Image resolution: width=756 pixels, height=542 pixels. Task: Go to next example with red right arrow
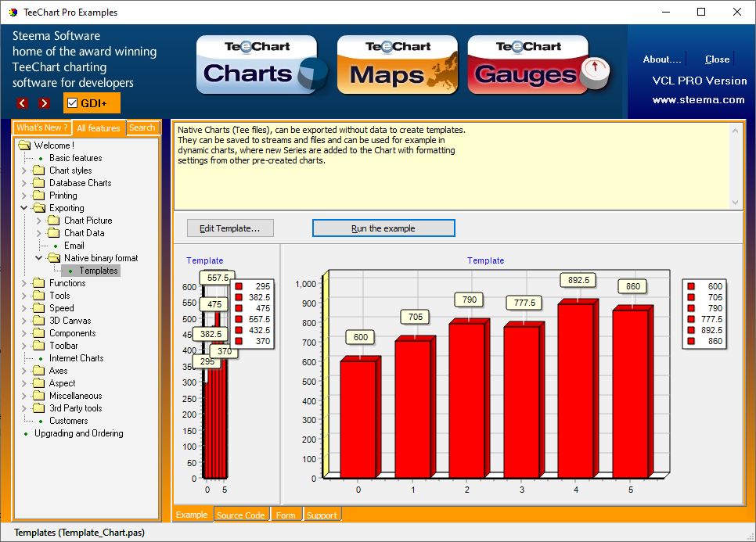44,103
